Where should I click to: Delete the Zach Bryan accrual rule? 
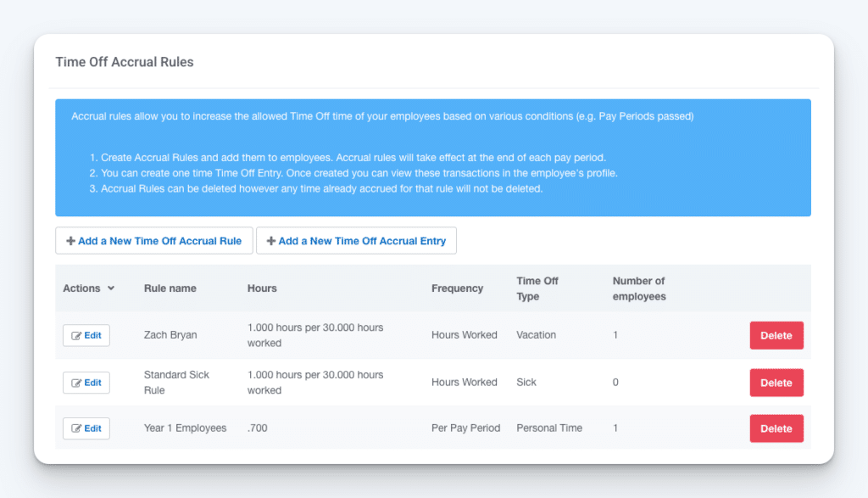coord(776,336)
